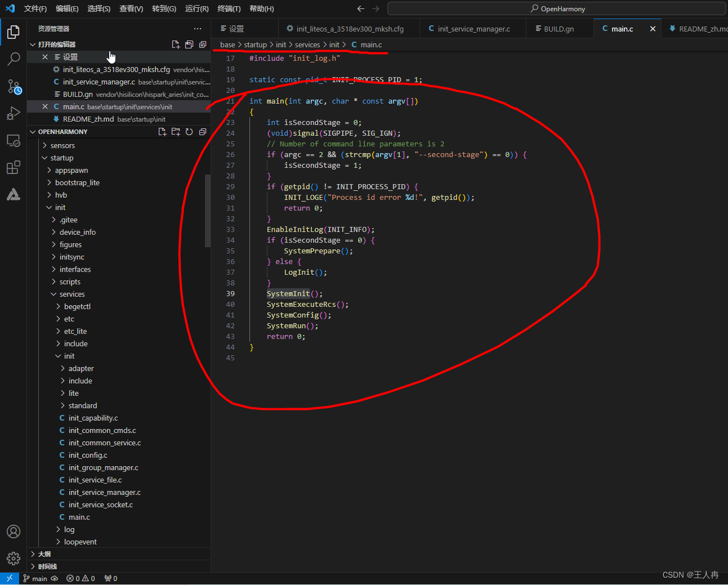Create a new folder in OPENHARMONY
Viewport: 728px width, 585px height.
coord(176,132)
